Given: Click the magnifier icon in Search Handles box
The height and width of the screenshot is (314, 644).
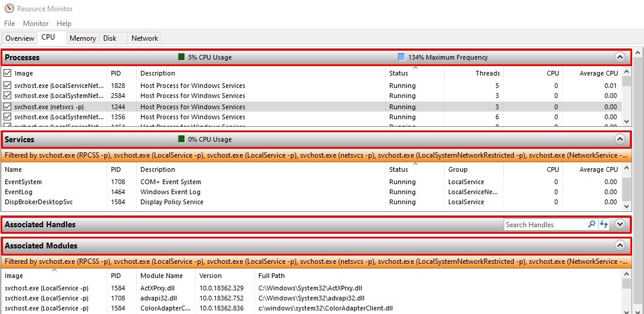Looking at the screenshot, I should (x=592, y=224).
